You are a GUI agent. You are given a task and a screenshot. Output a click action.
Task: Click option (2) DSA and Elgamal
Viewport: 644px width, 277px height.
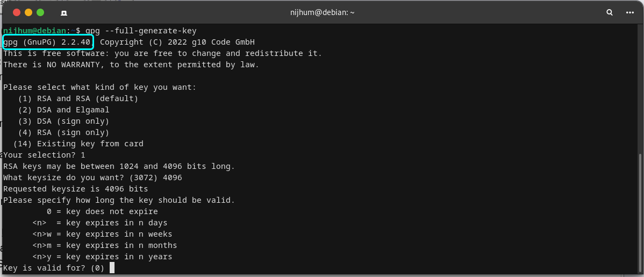click(63, 110)
